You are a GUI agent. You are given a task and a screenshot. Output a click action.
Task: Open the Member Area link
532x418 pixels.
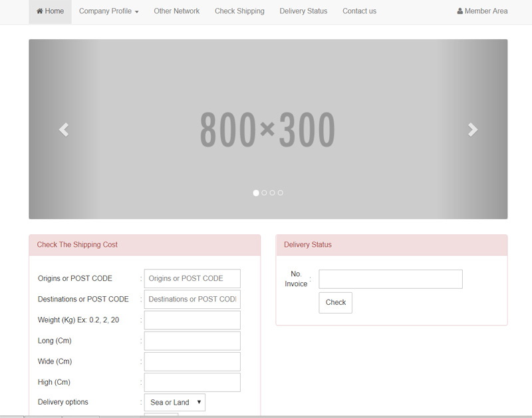(482, 11)
